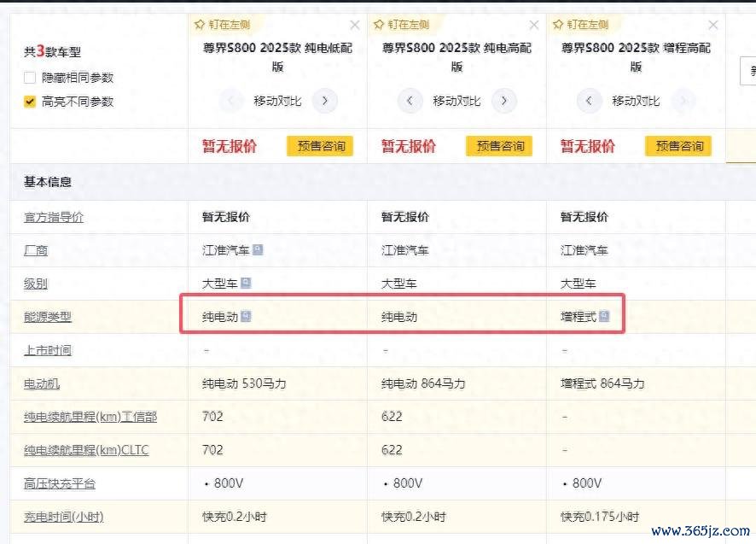The width and height of the screenshot is (756, 544).
Task: Open the 充电时间(小时) parameter link
Action: click(64, 517)
